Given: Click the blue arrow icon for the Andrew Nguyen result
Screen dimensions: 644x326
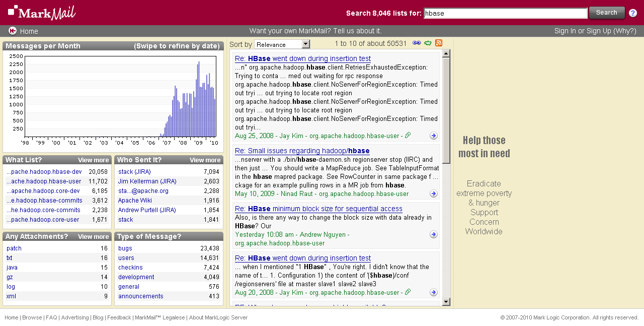Looking at the screenshot, I should (434, 234).
